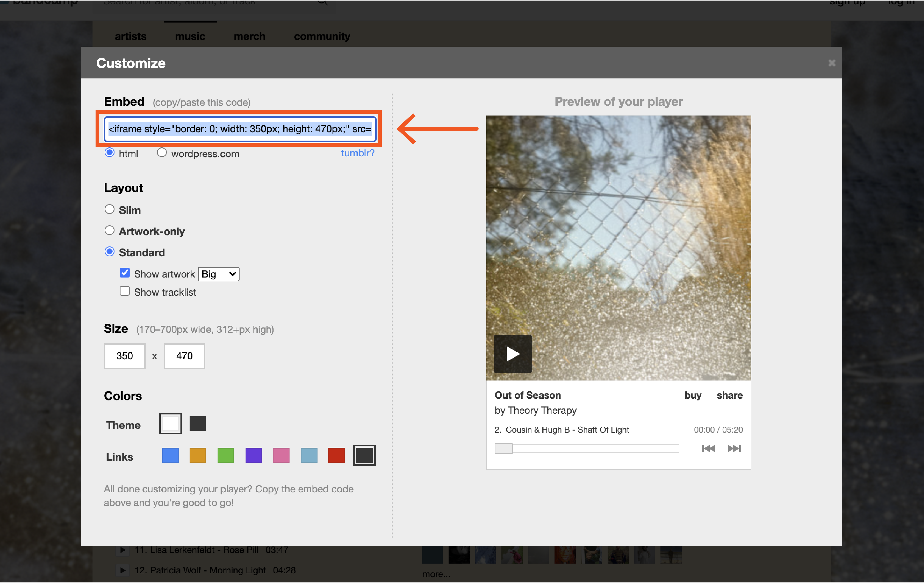Select the dark theme swatch

pyautogui.click(x=198, y=423)
